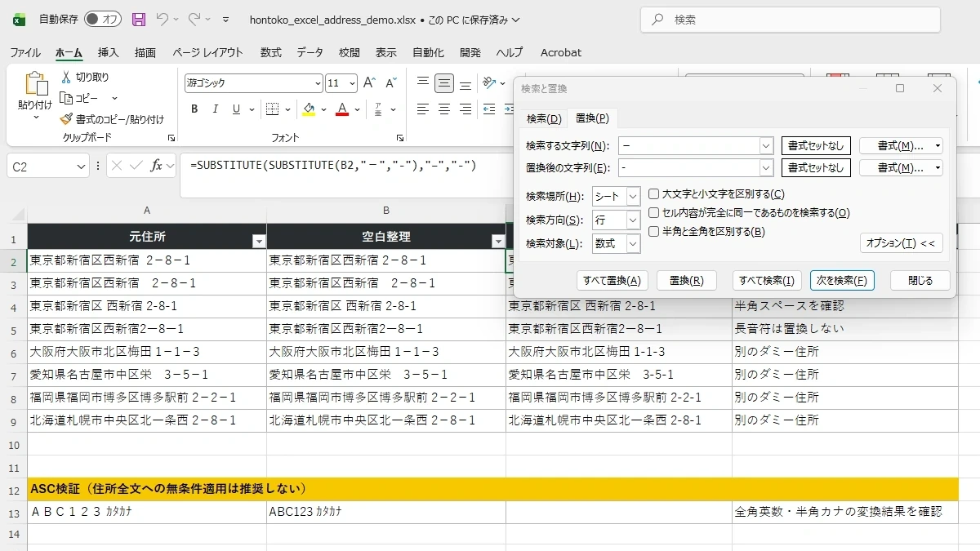Open the 検索する文字列 history dropdown

766,146
